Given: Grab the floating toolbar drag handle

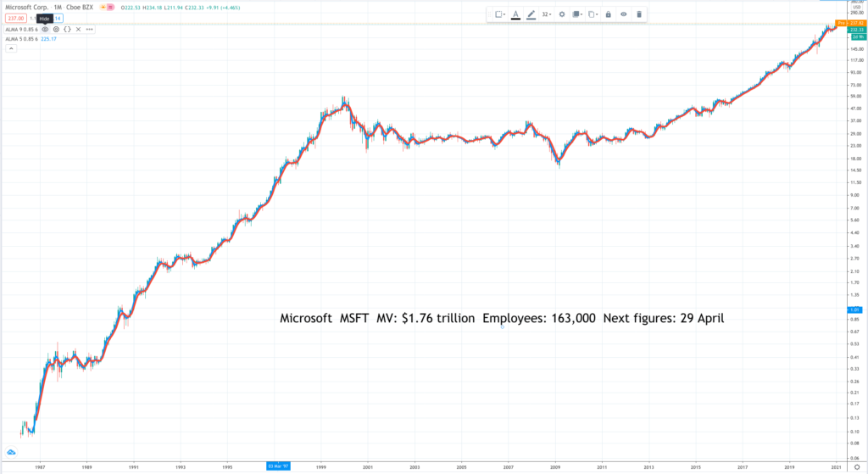Looking at the screenshot, I should click(x=490, y=14).
